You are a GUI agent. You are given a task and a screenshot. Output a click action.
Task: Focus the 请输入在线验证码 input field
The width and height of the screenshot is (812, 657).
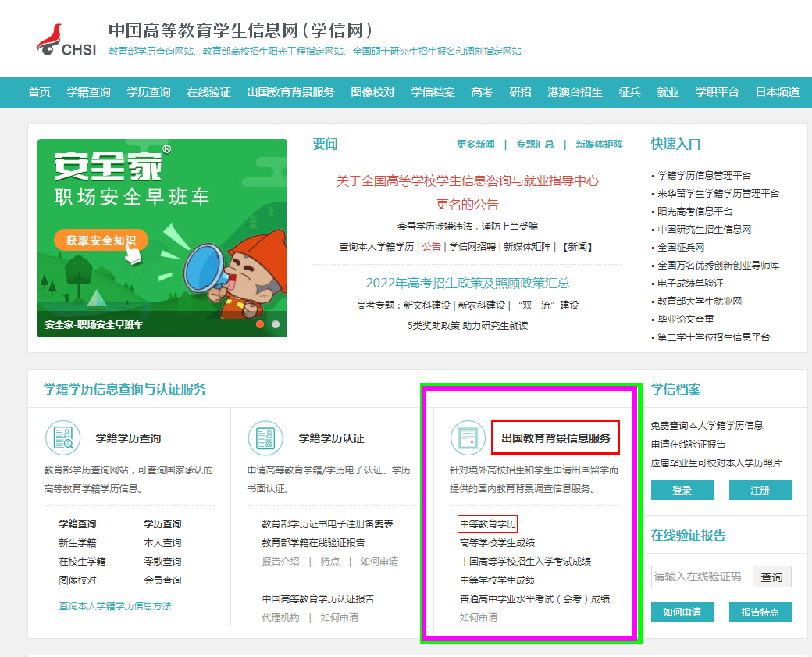[x=702, y=577]
